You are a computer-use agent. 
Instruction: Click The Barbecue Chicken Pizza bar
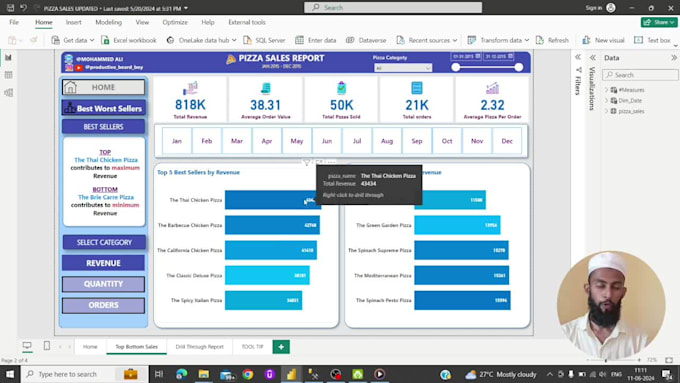pos(272,226)
